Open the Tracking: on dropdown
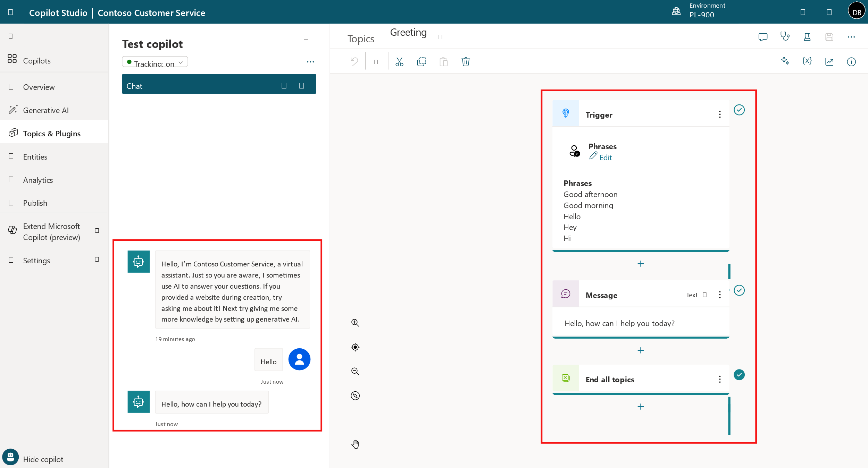The width and height of the screenshot is (868, 468). pos(155,62)
